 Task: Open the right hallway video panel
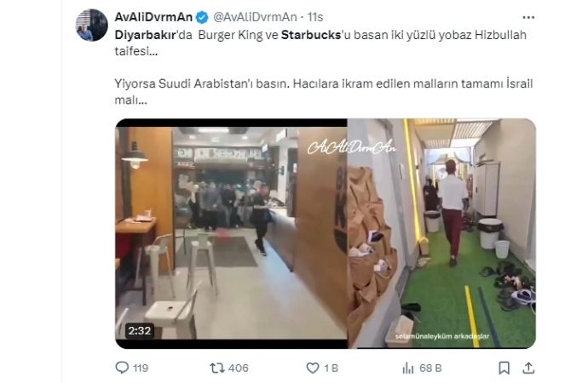coord(441,233)
